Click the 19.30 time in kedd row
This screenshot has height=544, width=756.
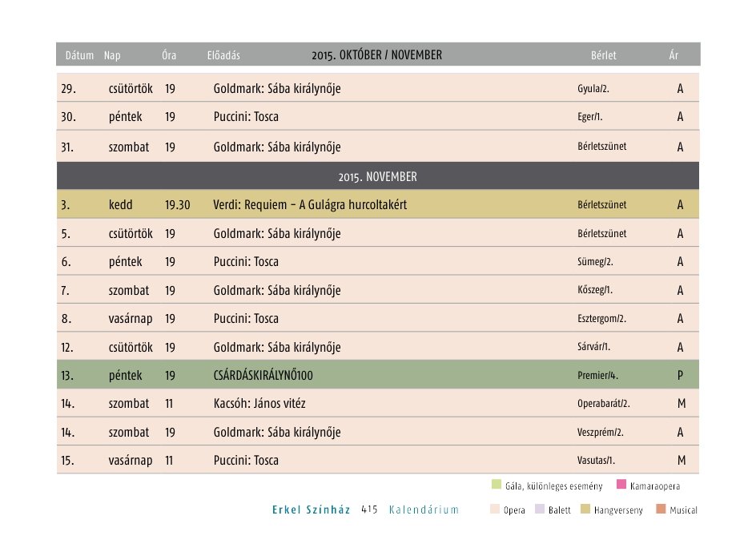point(178,205)
